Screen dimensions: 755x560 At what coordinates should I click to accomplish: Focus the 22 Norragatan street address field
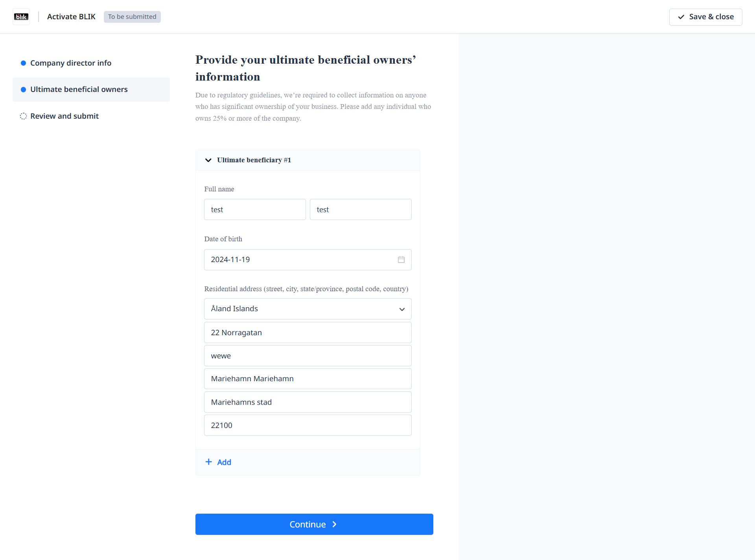point(308,332)
